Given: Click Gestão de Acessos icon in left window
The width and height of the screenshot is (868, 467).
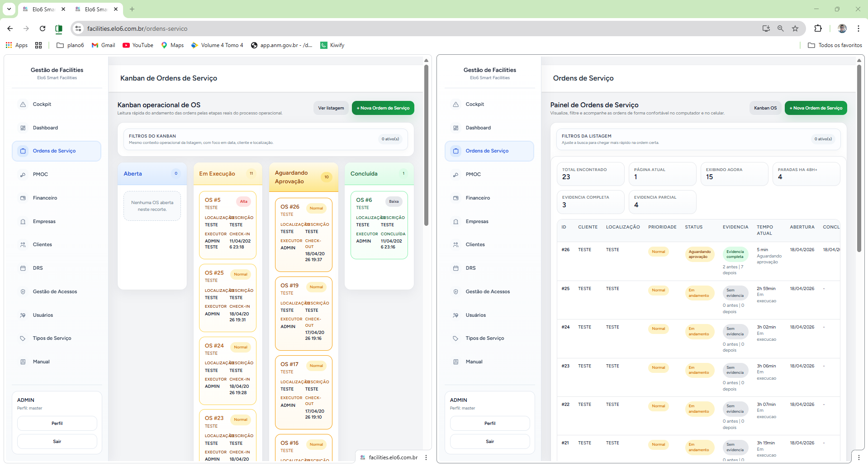Looking at the screenshot, I should pos(23,292).
